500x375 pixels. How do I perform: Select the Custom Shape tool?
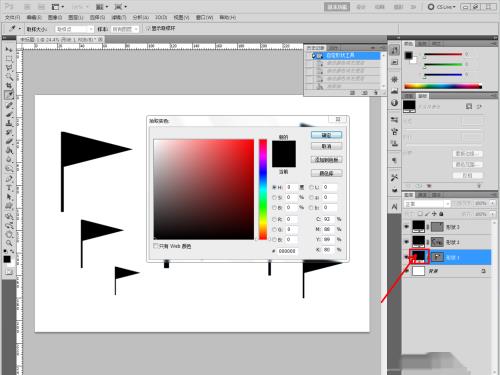click(9, 206)
